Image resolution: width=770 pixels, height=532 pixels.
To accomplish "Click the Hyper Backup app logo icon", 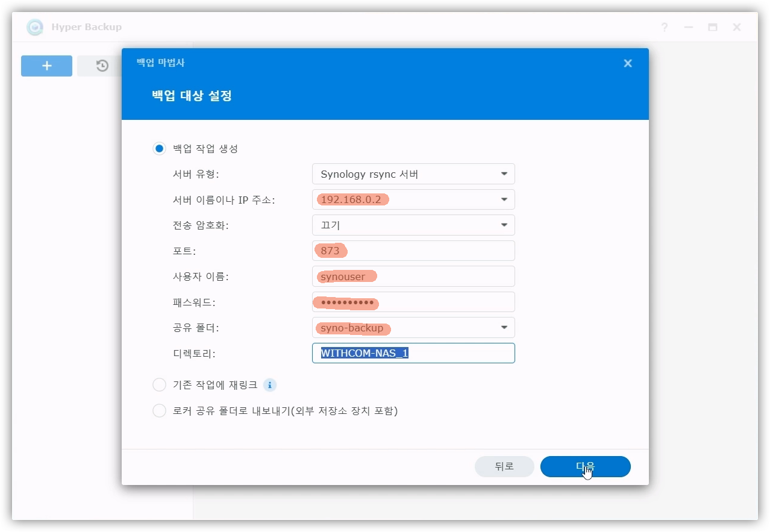I will [36, 27].
